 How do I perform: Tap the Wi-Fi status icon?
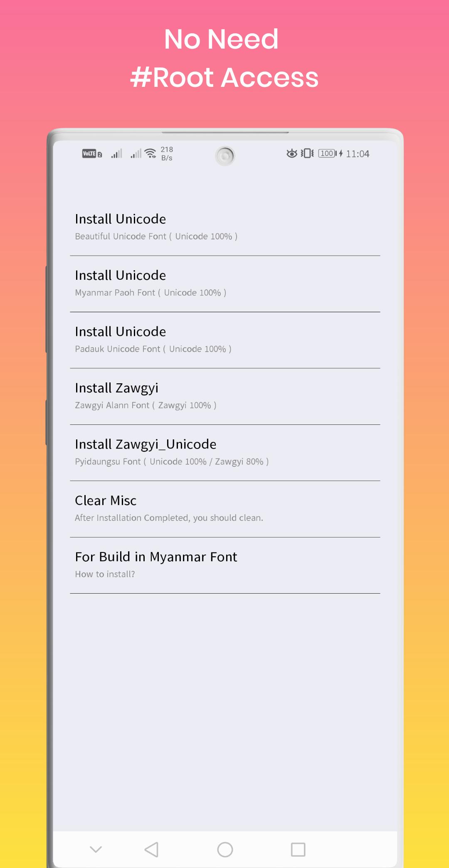tap(150, 153)
